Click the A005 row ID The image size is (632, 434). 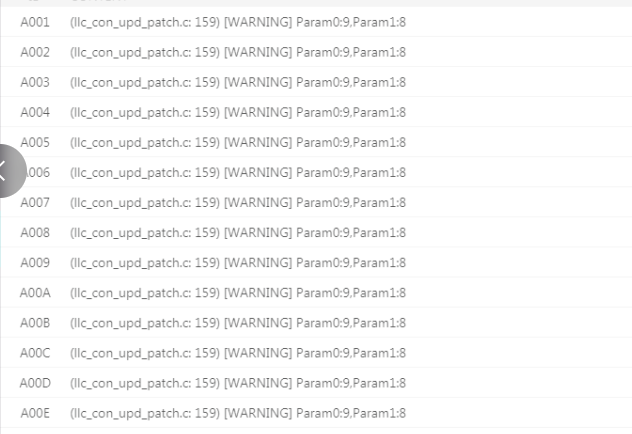point(35,142)
